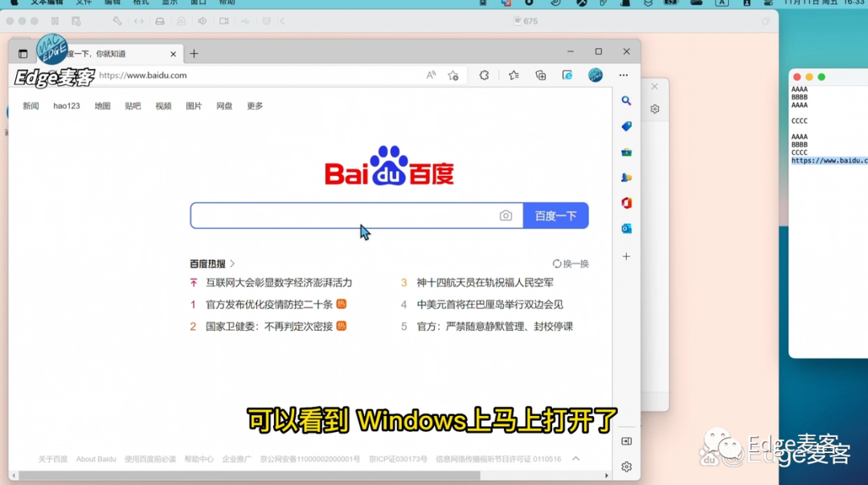
Task: Click the horizontal scrollbar in Edge window
Action: point(249,475)
